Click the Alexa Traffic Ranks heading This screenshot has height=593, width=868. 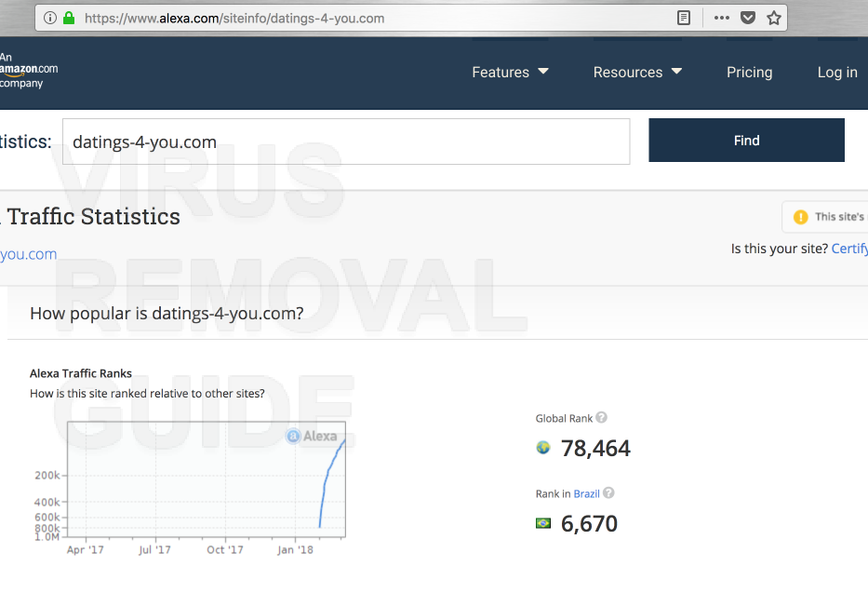coord(81,373)
